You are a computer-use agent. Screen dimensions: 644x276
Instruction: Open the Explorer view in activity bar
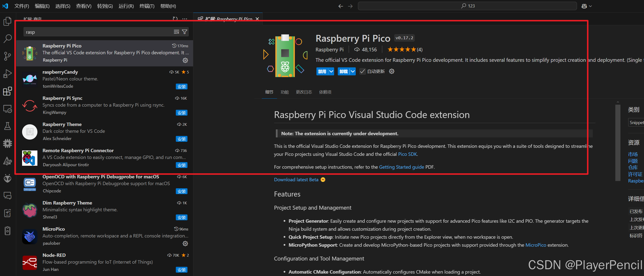click(x=8, y=21)
